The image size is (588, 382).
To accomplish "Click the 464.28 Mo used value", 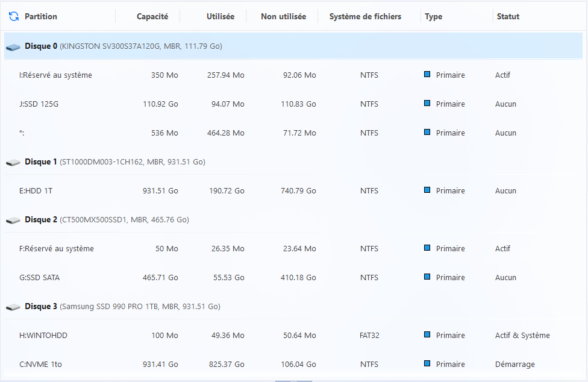I will pos(226,133).
